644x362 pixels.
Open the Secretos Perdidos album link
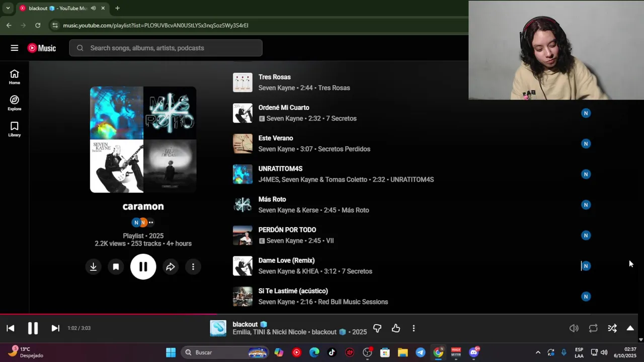click(344, 149)
